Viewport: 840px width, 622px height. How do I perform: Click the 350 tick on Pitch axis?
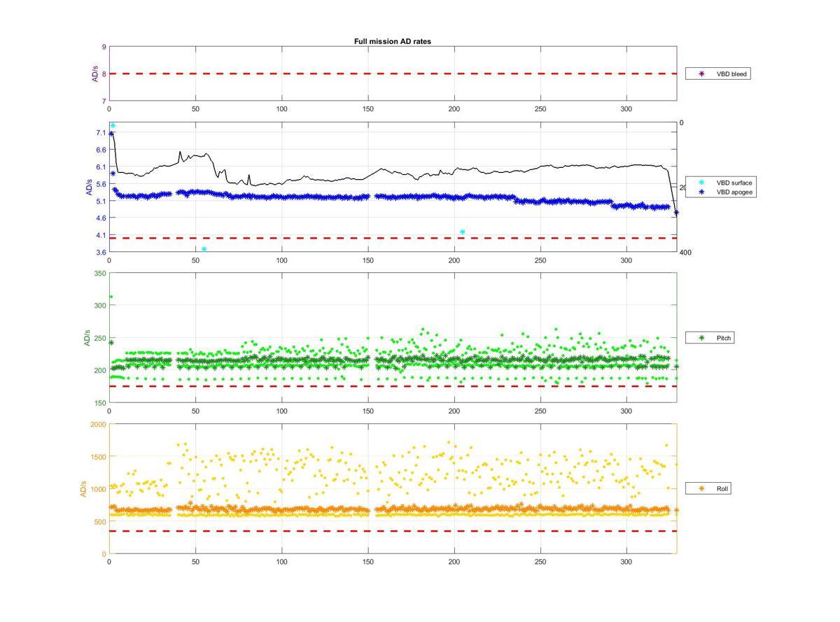(100, 274)
